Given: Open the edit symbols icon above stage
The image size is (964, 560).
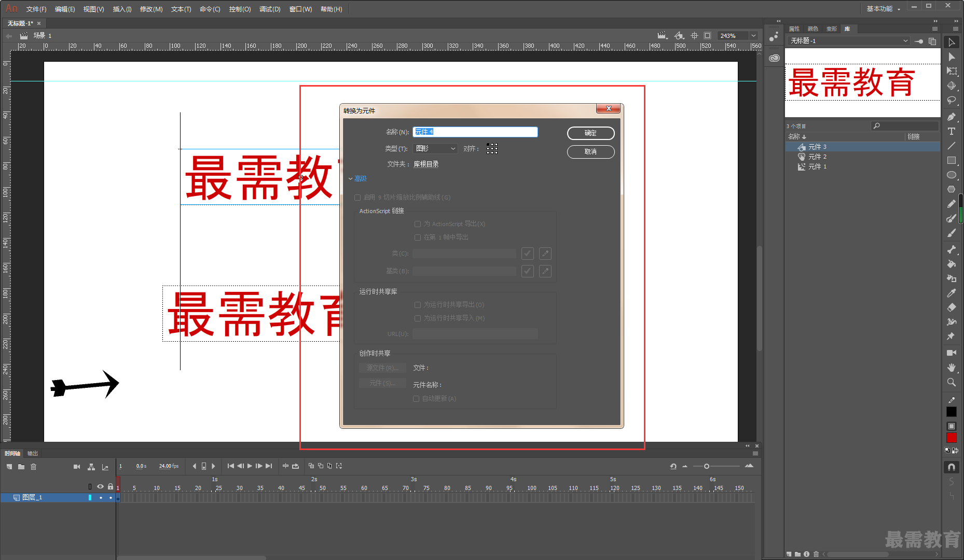Looking at the screenshot, I should [679, 36].
